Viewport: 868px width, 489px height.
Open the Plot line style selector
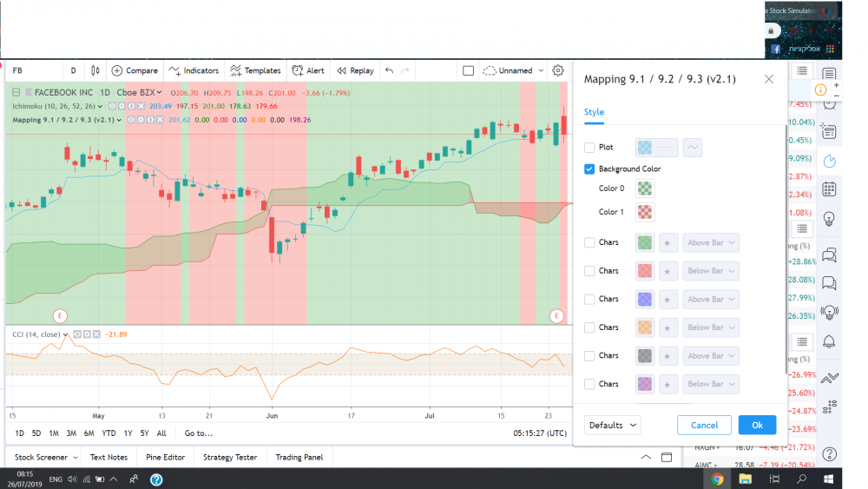pos(693,148)
